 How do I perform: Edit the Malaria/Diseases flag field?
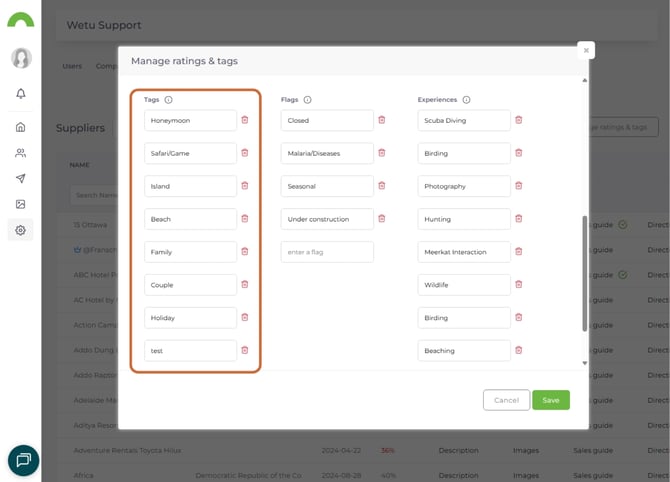(x=327, y=153)
